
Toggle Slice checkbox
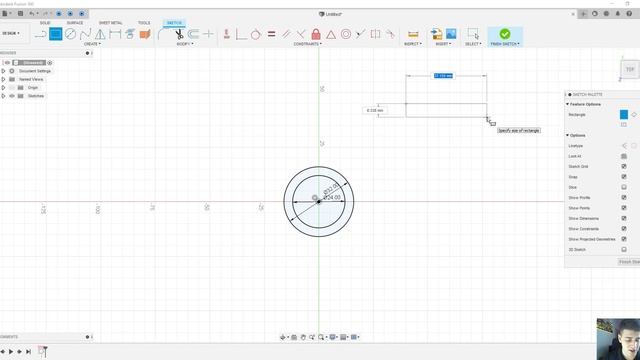pyautogui.click(x=624, y=187)
